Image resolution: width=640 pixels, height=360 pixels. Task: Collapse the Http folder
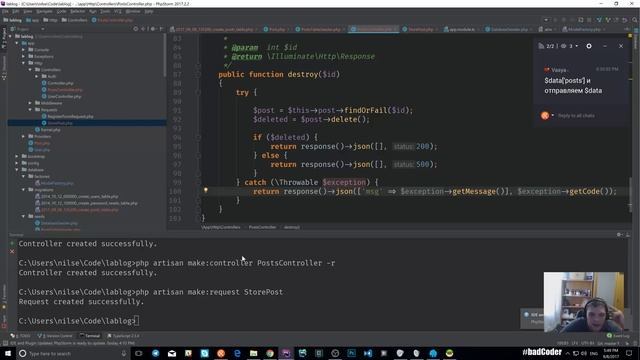tap(23, 63)
